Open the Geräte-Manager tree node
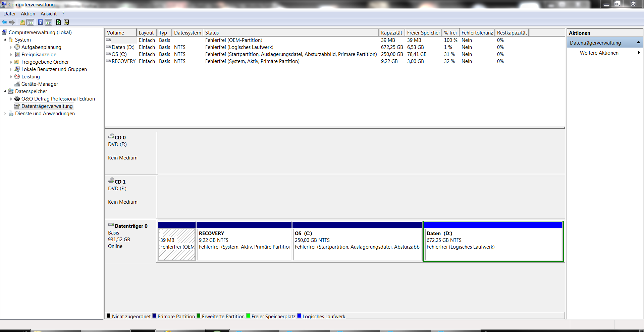The height and width of the screenshot is (332, 644). pyautogui.click(x=40, y=84)
